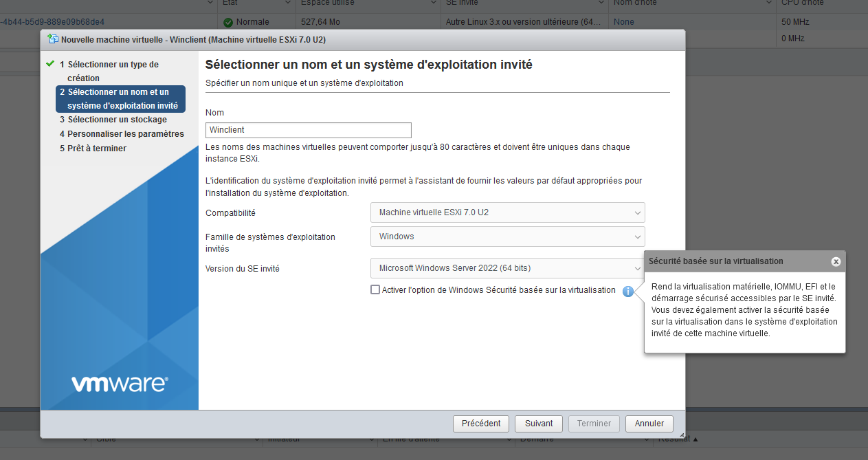This screenshot has height=460, width=868.
Task: Click the tooltip description text about IOMMU and EFI
Action: [x=745, y=310]
